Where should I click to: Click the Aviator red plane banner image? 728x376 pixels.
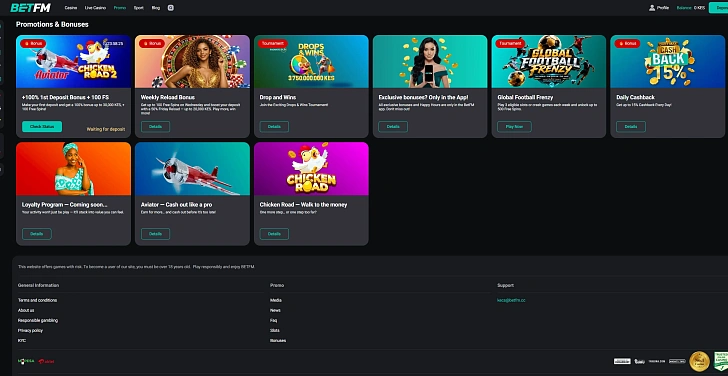click(192, 169)
